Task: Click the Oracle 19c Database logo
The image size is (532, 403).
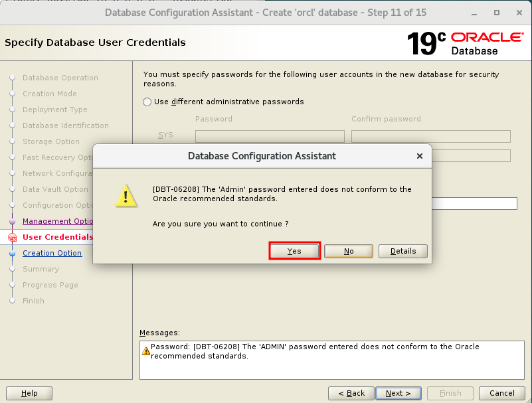Action: tap(465, 43)
